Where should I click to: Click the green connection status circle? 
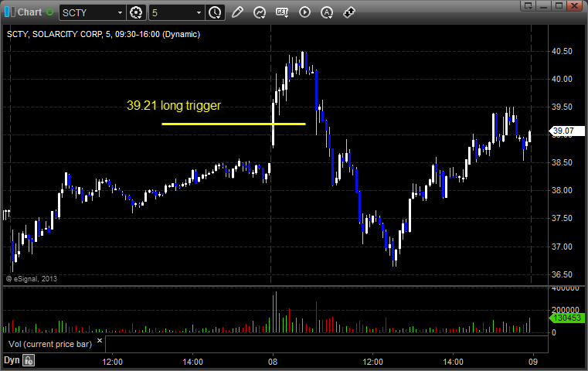click(x=49, y=12)
